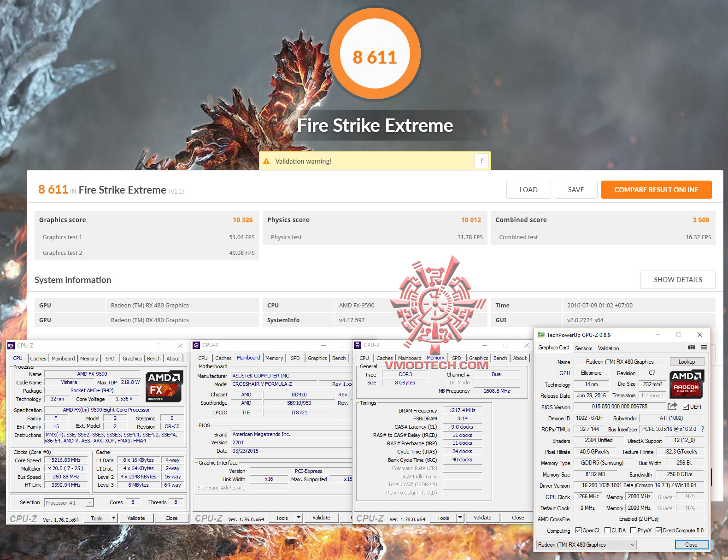Click Graphics score value 10 326
This screenshot has width=728, height=560.
pyautogui.click(x=243, y=220)
